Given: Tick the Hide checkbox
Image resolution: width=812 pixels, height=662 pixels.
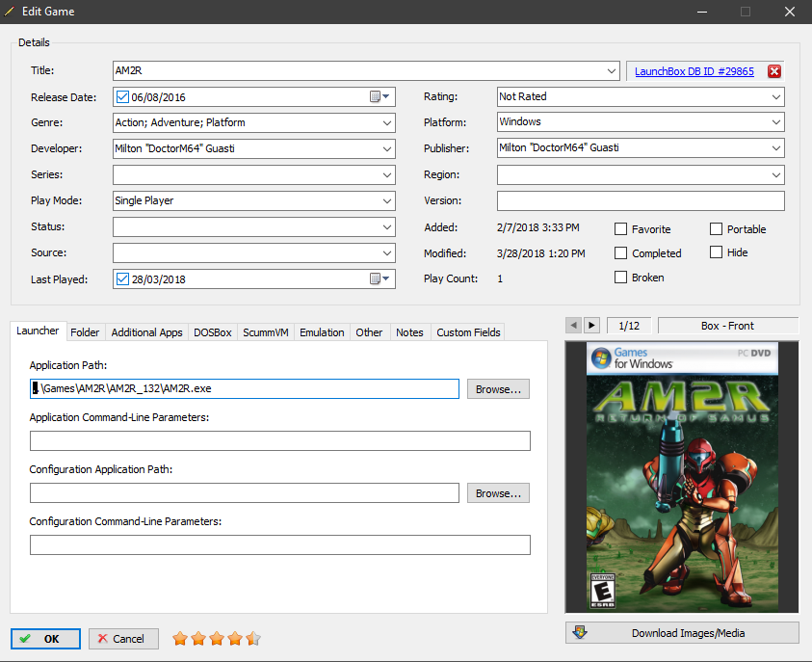Looking at the screenshot, I should [716, 252].
